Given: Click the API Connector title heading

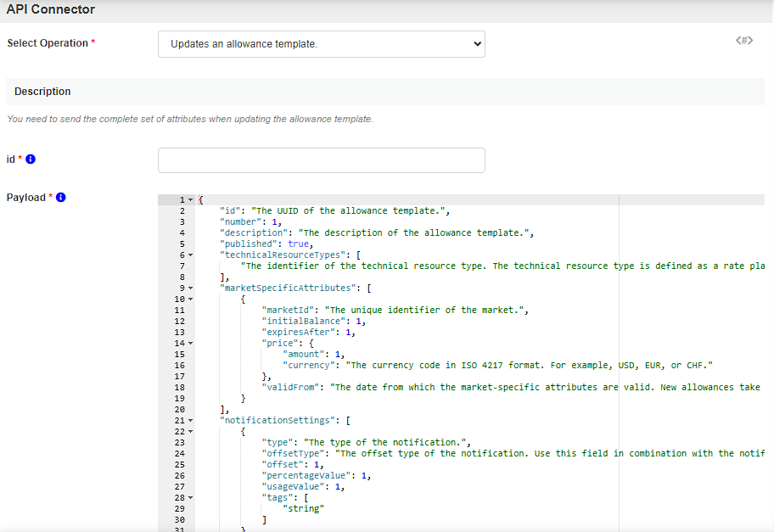Looking at the screenshot, I should click(x=51, y=10).
